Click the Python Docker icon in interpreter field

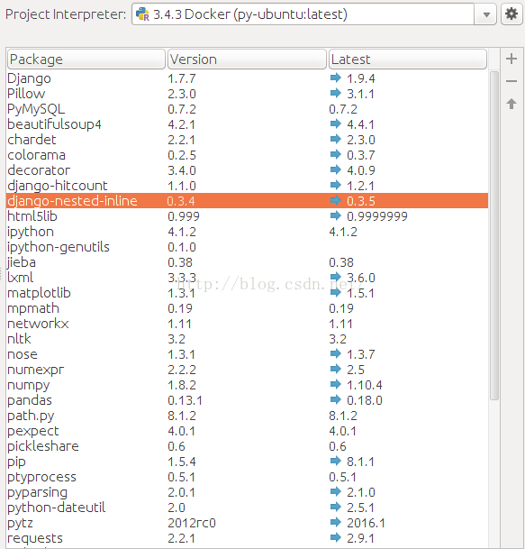click(143, 14)
